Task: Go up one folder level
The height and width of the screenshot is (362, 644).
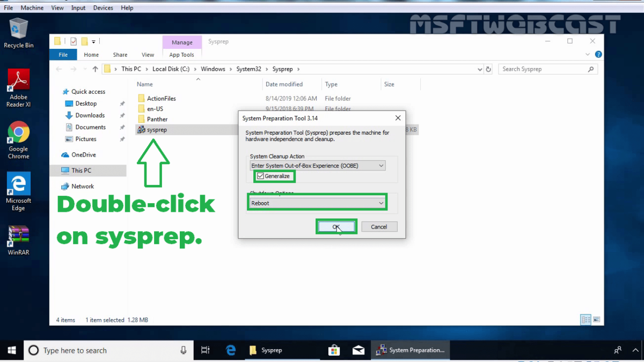Action: (x=96, y=69)
